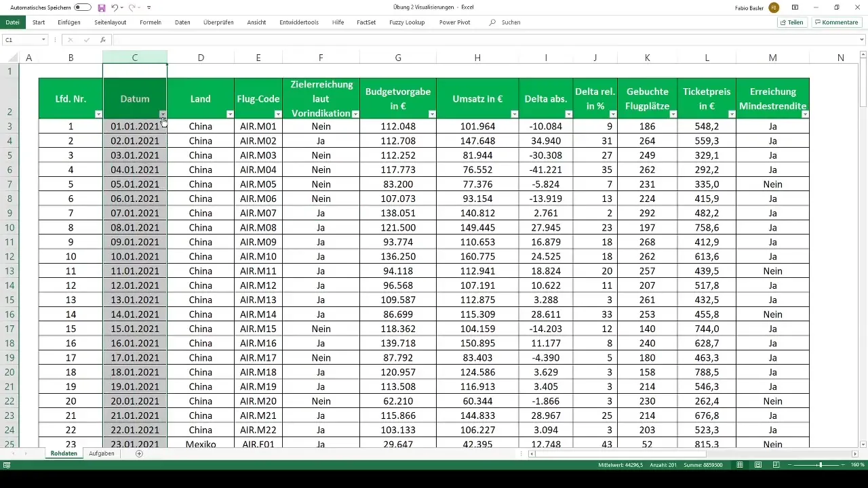Open the Daten ribbon tab
The height and width of the screenshot is (488, 868).
(182, 22)
